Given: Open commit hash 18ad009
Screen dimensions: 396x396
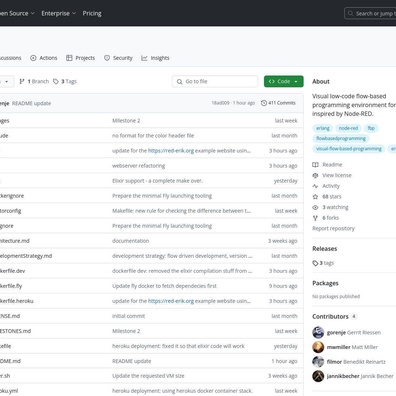Looking at the screenshot, I should pos(220,103).
